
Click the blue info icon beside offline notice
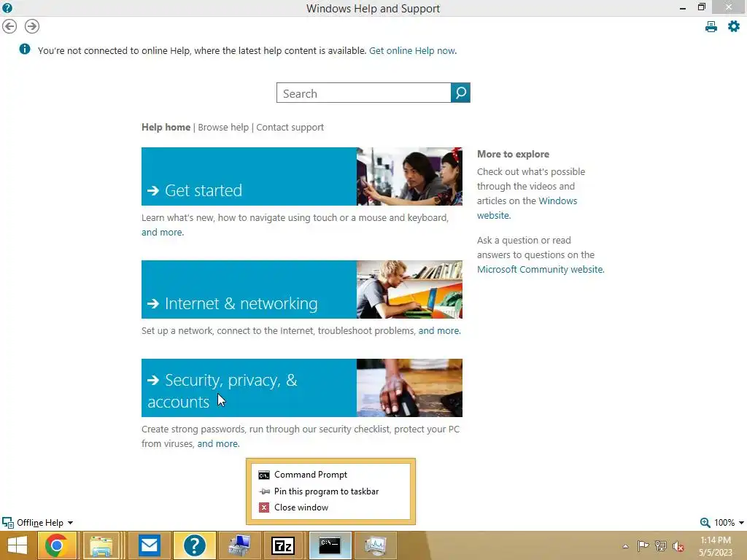[x=25, y=49]
